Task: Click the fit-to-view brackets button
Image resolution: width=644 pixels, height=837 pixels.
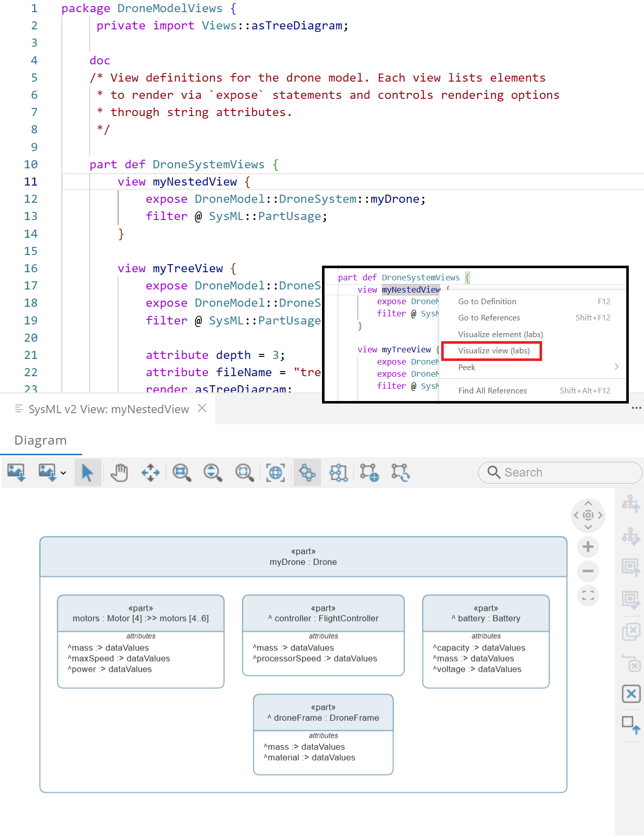Action: tap(588, 595)
